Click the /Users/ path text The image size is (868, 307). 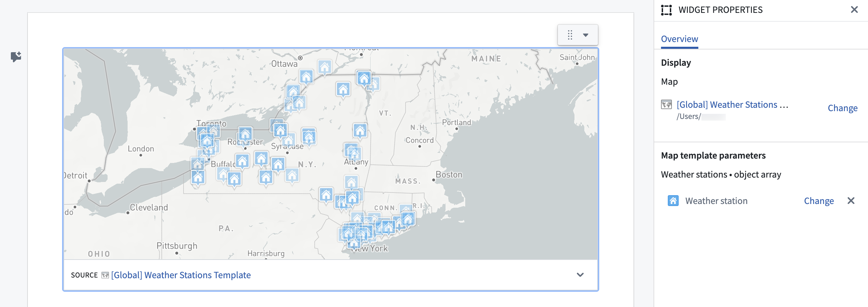click(688, 116)
